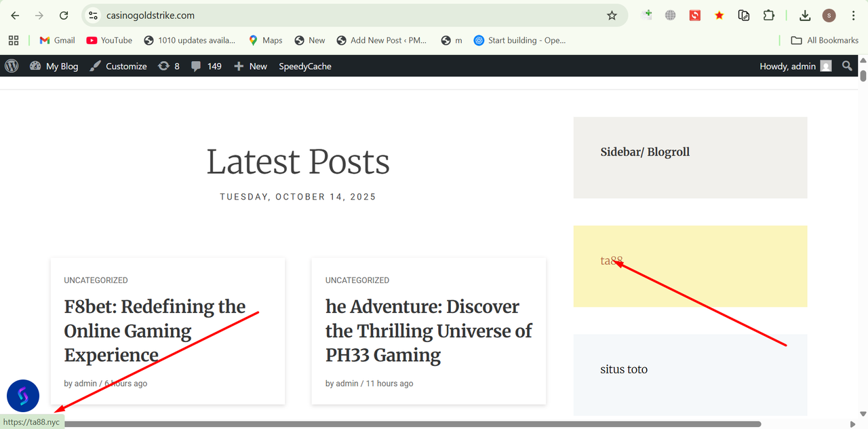The image size is (868, 429).
Task: Click the WordPress logo in admin bar
Action: pyautogui.click(x=12, y=66)
